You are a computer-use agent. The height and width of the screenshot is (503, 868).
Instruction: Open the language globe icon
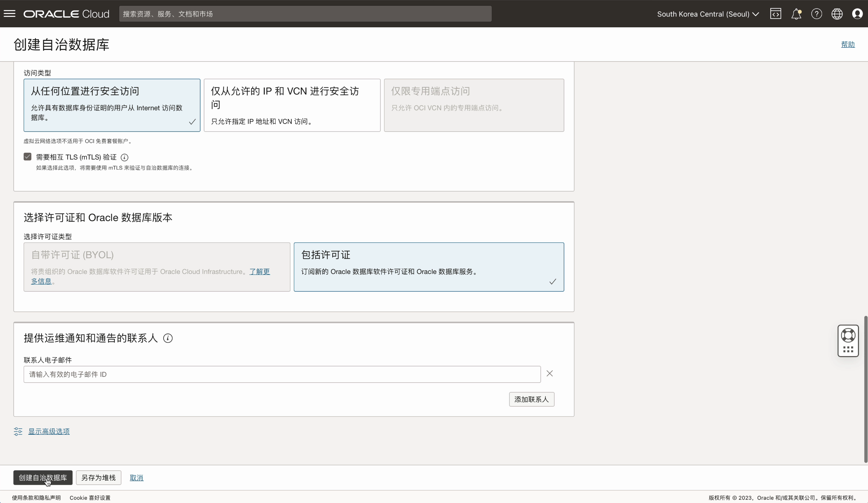pyautogui.click(x=837, y=14)
